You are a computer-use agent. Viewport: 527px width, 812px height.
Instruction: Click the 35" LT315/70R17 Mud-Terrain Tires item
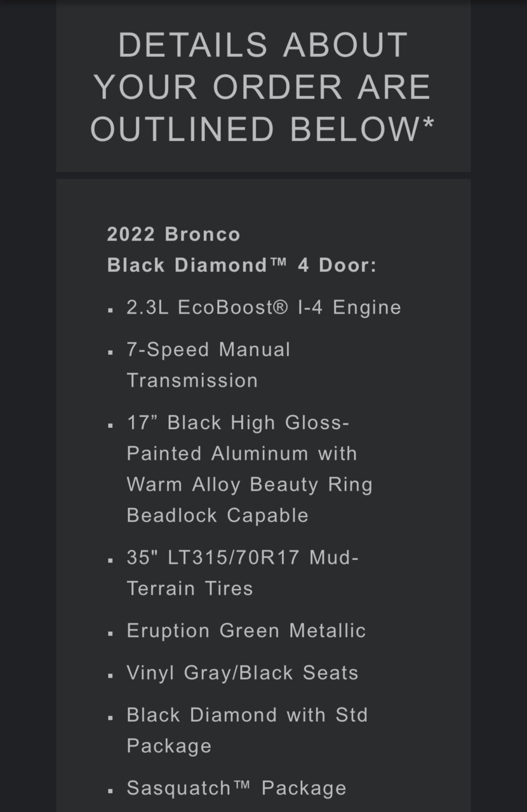243,573
